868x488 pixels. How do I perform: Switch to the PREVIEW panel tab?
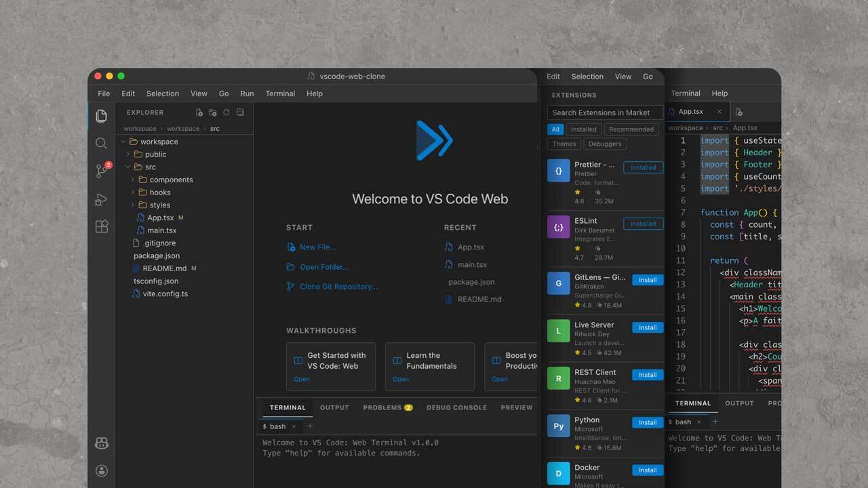point(517,407)
